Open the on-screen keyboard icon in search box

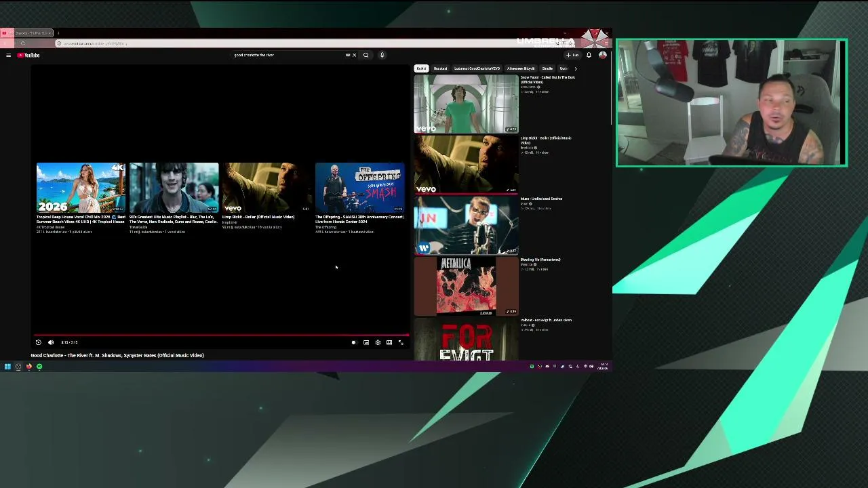pos(348,55)
